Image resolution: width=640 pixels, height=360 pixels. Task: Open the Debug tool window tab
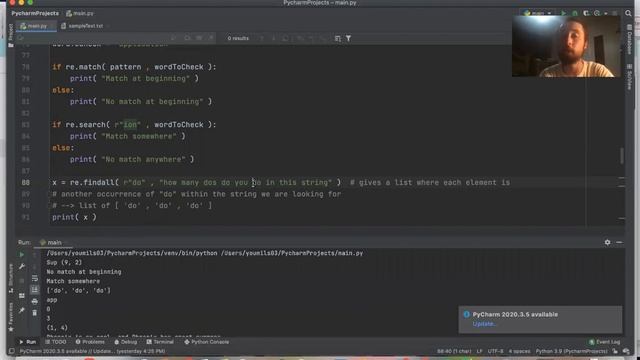[126, 342]
